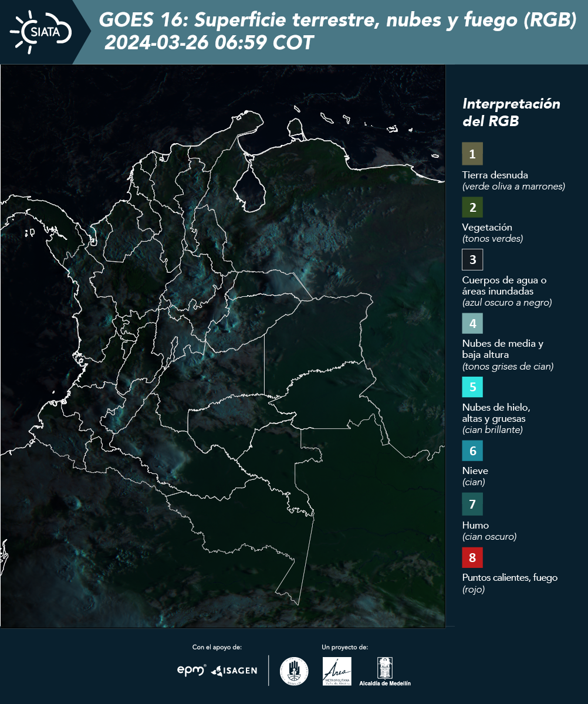Select red legend swatch 8 for fuego

(472, 556)
